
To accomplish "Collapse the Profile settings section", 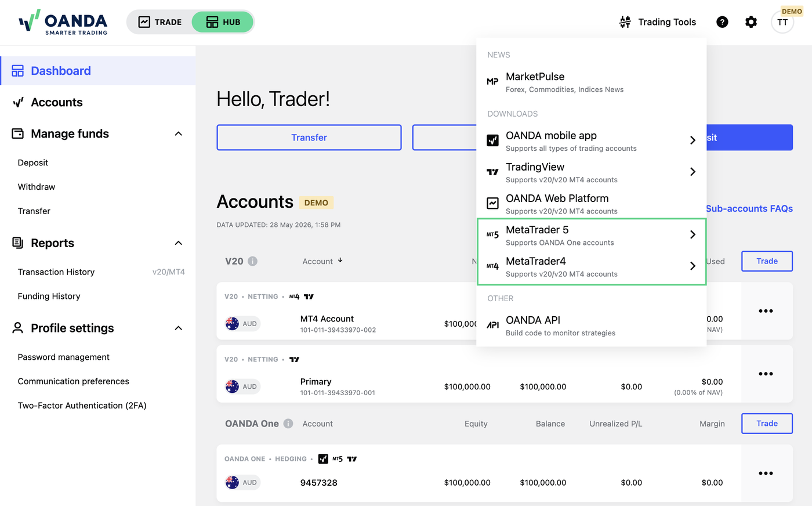I will [179, 328].
